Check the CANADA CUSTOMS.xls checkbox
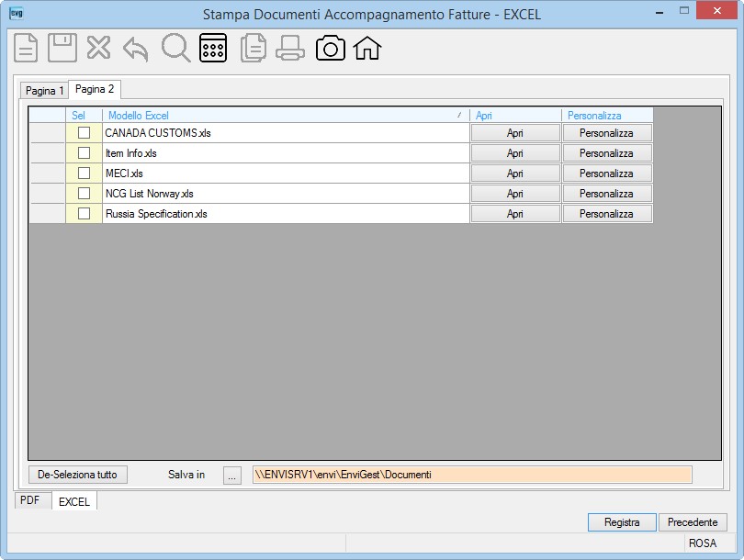 [x=84, y=133]
